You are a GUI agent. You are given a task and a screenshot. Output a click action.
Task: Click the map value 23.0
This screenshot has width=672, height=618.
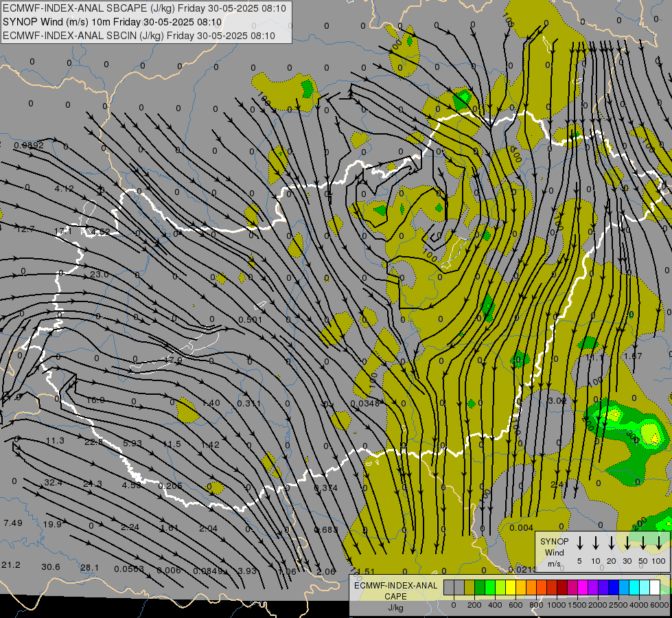(x=99, y=274)
